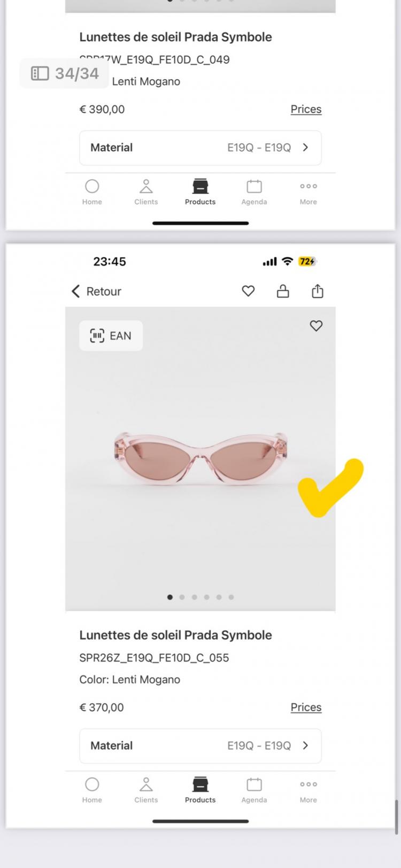The height and width of the screenshot is (868, 401).
Task: Tap Products tab in lower tab bar
Action: [200, 789]
